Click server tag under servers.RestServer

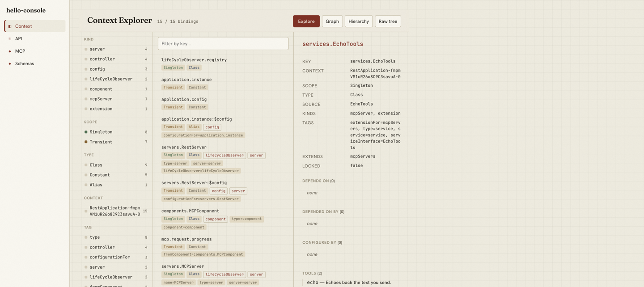pyautogui.click(x=256, y=155)
